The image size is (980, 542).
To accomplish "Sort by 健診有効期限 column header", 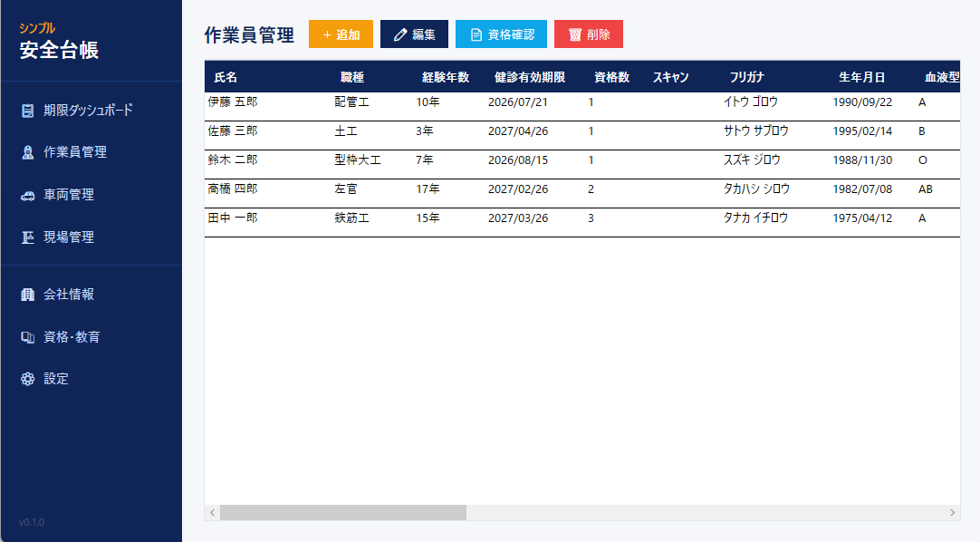I will point(529,78).
